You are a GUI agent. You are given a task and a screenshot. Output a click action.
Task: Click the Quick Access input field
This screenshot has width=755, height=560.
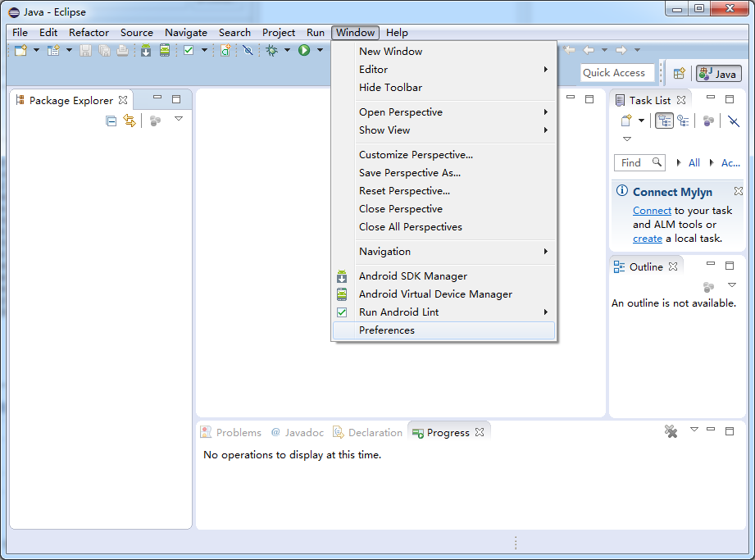tap(617, 73)
